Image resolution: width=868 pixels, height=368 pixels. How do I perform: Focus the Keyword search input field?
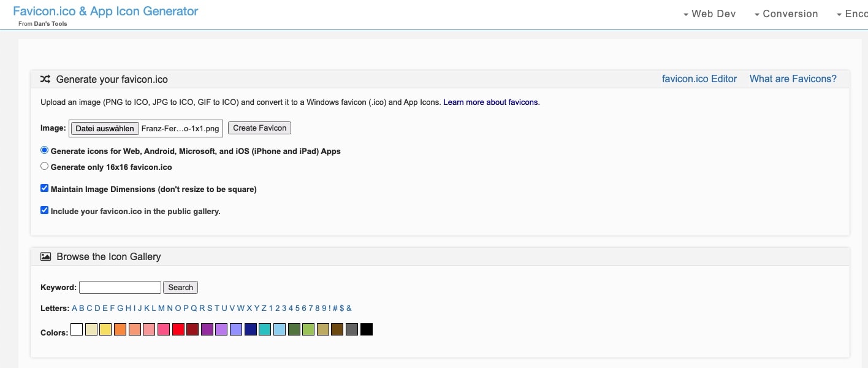[x=120, y=287]
